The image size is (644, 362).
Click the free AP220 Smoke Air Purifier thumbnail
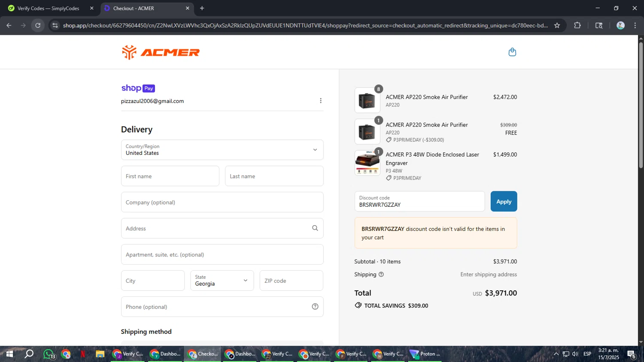pyautogui.click(x=367, y=132)
